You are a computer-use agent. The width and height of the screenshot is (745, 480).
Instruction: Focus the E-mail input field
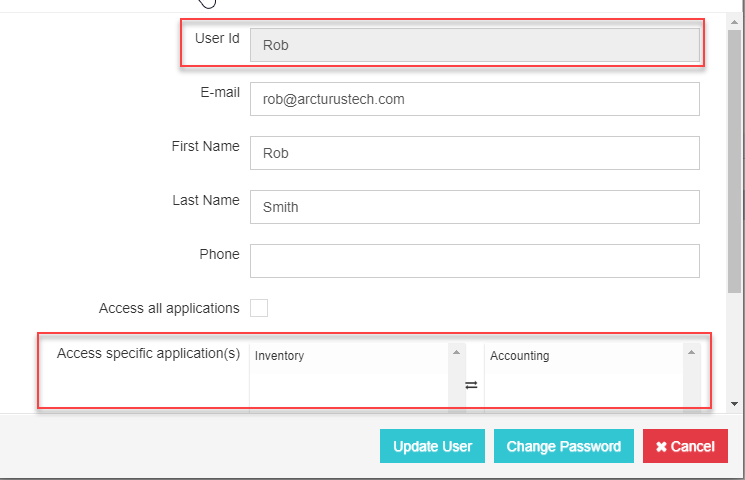click(474, 100)
